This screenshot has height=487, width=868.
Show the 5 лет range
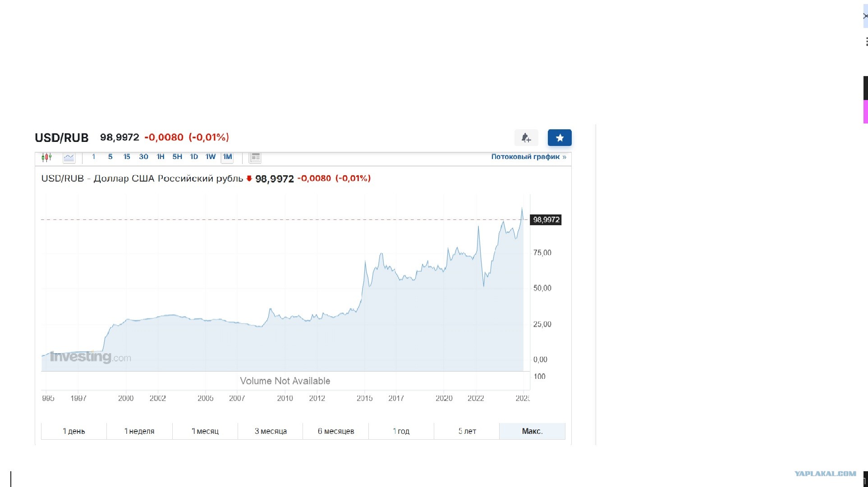tap(467, 431)
